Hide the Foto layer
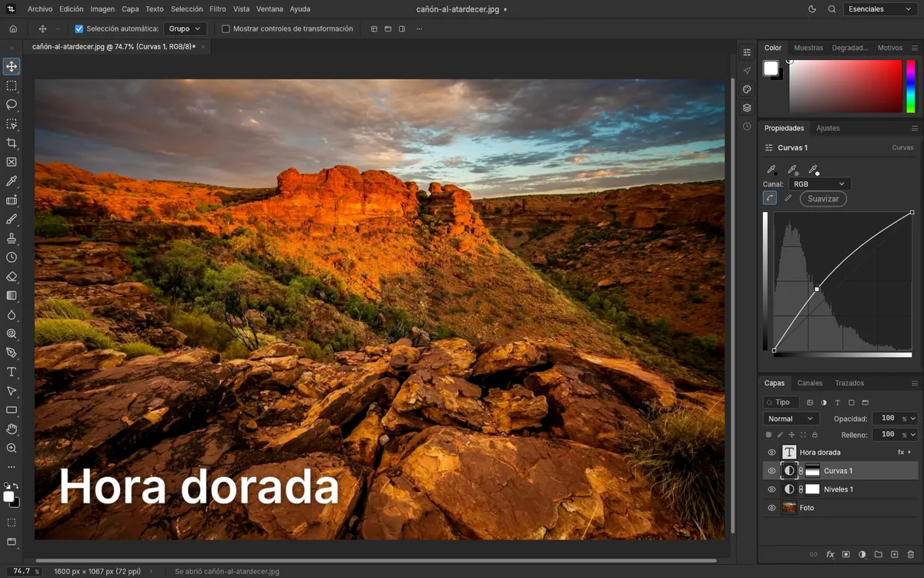 point(772,508)
